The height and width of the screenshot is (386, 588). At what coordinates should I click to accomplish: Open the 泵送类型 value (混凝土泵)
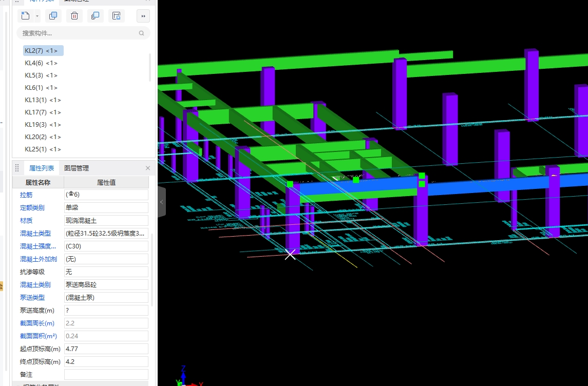[106, 298]
